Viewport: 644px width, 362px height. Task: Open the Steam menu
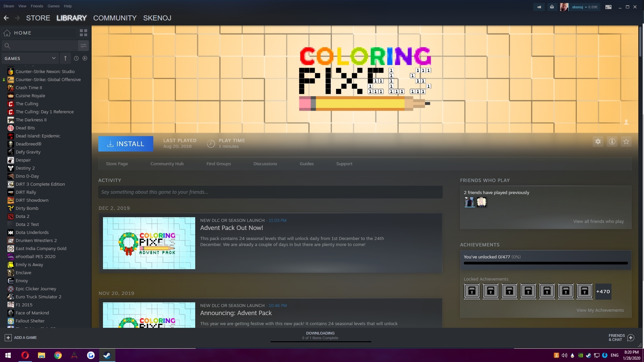click(9, 6)
